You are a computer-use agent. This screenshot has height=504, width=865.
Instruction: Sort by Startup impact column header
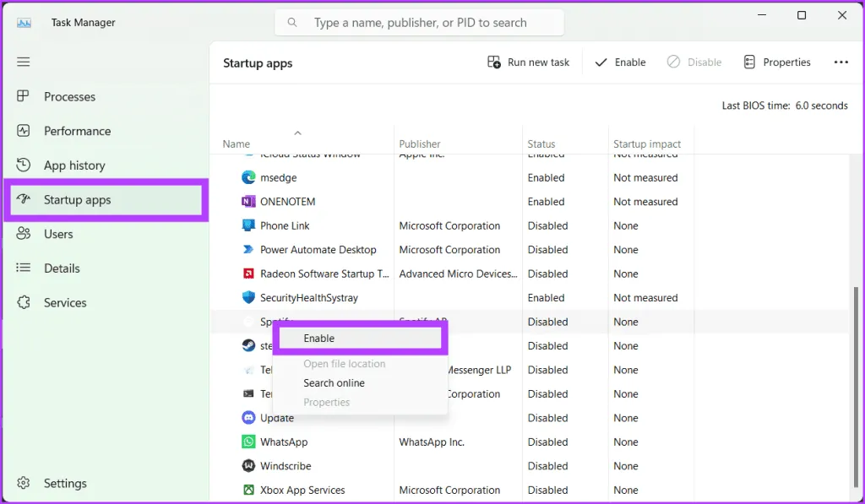pyautogui.click(x=647, y=144)
